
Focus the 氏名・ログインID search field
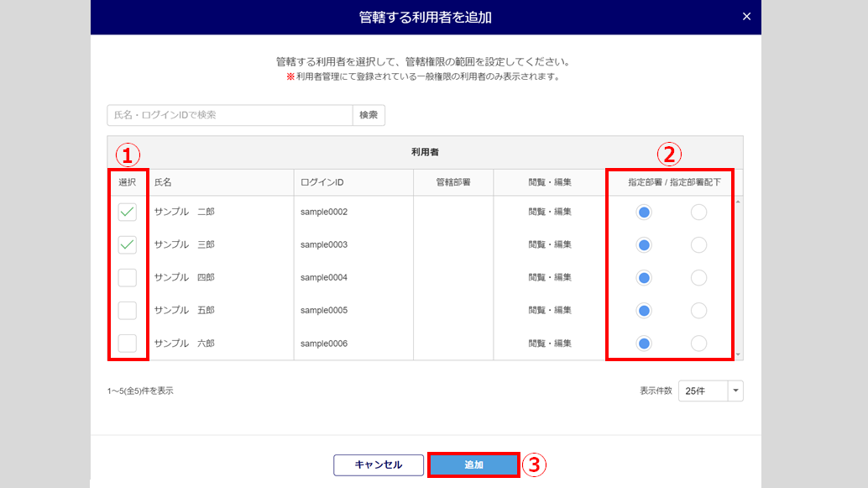pos(229,115)
